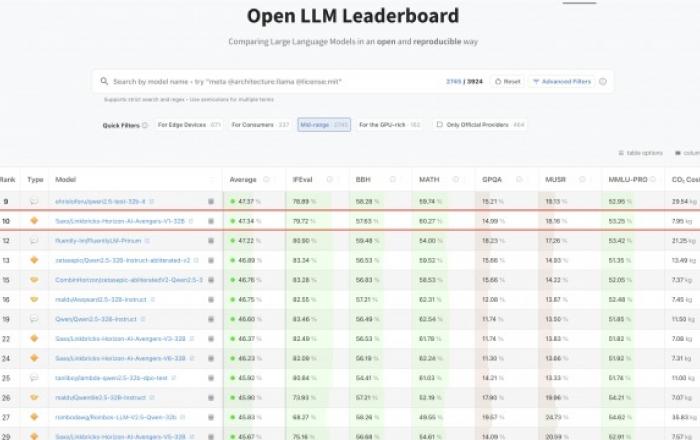700x440 pixels.
Task: Click the diamond type icon in rank 22 row
Action: click(x=34, y=338)
